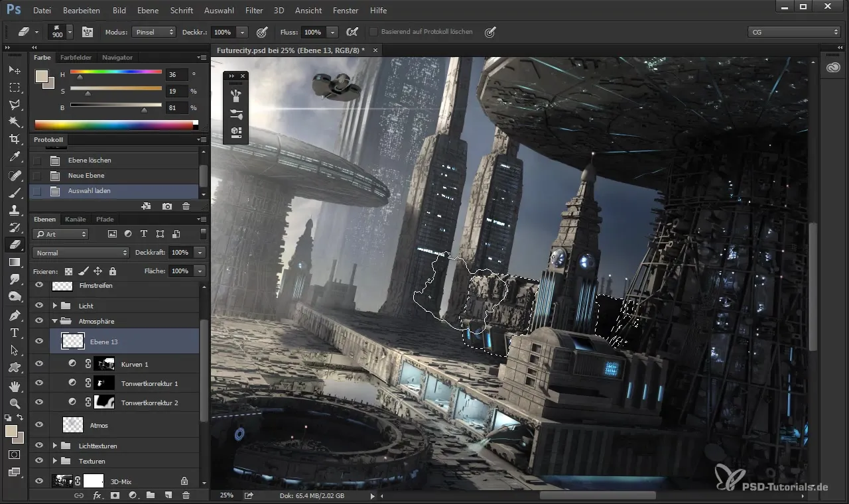Click the foreground color swatch in Farbe panel

[x=42, y=75]
